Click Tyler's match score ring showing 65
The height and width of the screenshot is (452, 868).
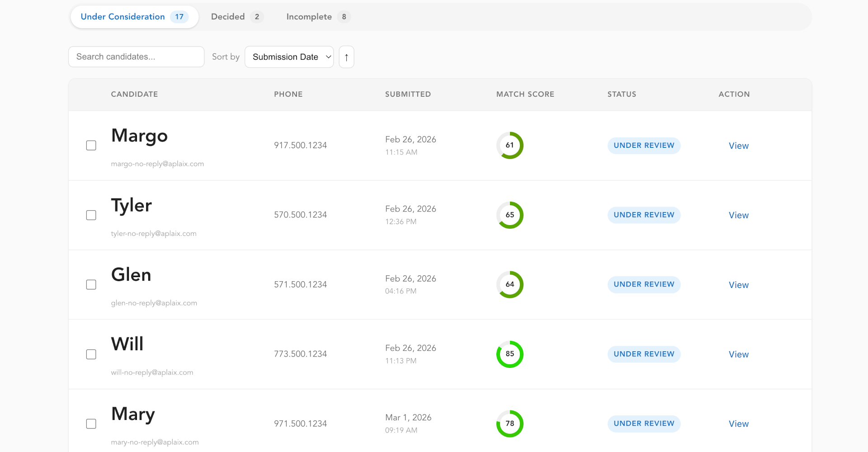pos(509,215)
